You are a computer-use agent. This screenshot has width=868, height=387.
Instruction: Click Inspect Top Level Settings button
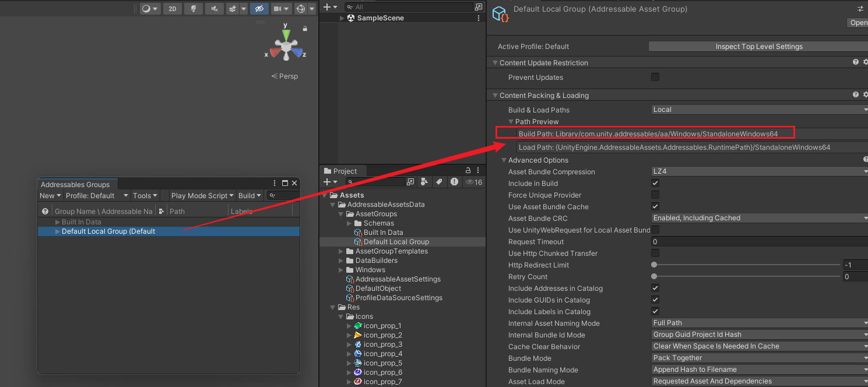click(x=758, y=47)
